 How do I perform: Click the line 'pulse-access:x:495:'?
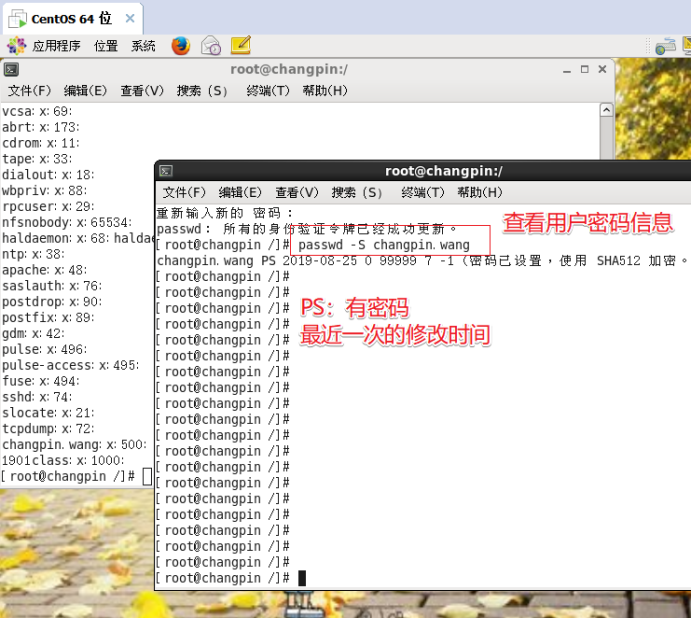(71, 365)
